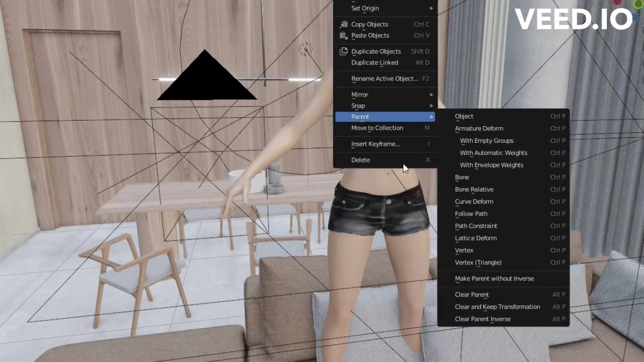Choose Armature Deform parent option
The image size is (644, 362).
(x=479, y=128)
